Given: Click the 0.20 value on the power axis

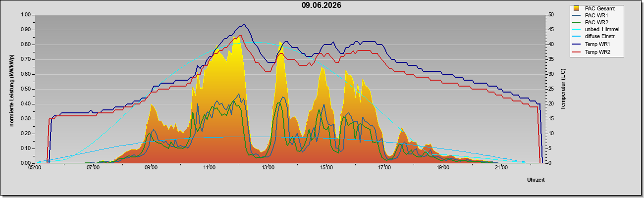Looking at the screenshot, I should click(25, 134).
